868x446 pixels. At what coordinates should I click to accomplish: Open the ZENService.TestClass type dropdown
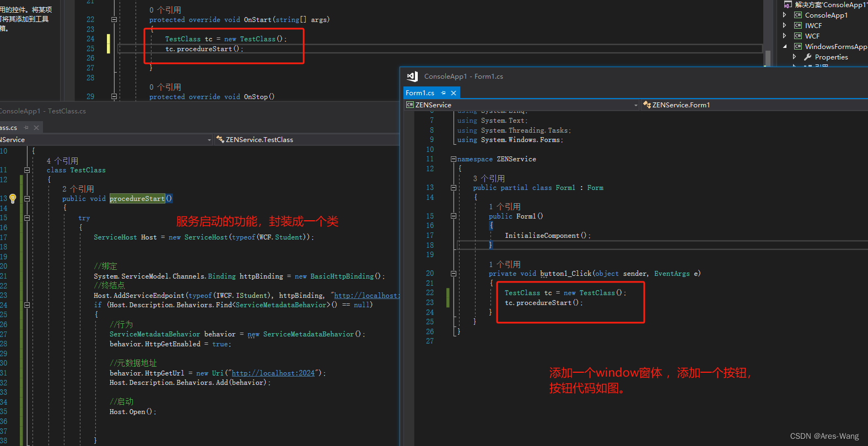pos(307,139)
